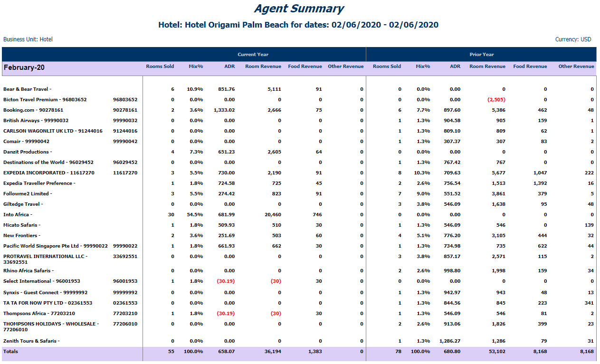Select 'Synxis - Guest Connect - 99999992'
600x364 pixels.
(x=46, y=293)
